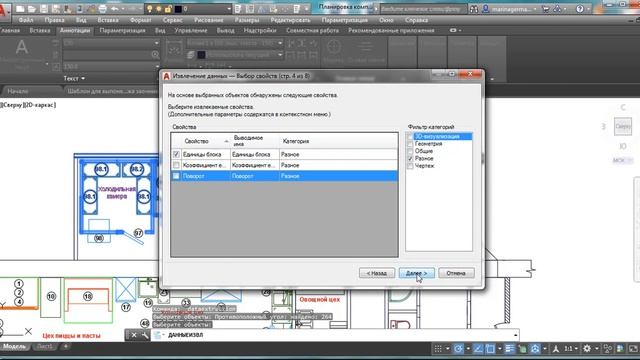Sort by the Свойство column header
Viewport: 640px width, 360px height.
coord(206,141)
